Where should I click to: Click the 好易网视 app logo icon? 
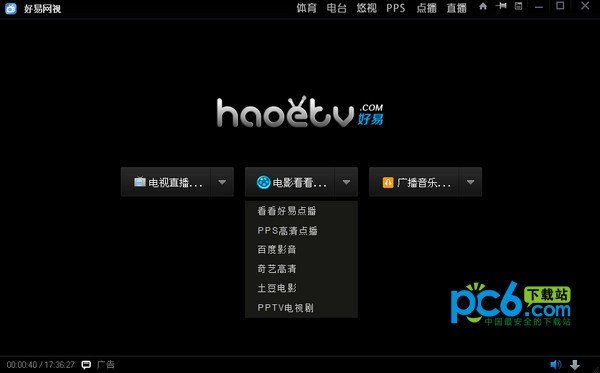pyautogui.click(x=11, y=8)
